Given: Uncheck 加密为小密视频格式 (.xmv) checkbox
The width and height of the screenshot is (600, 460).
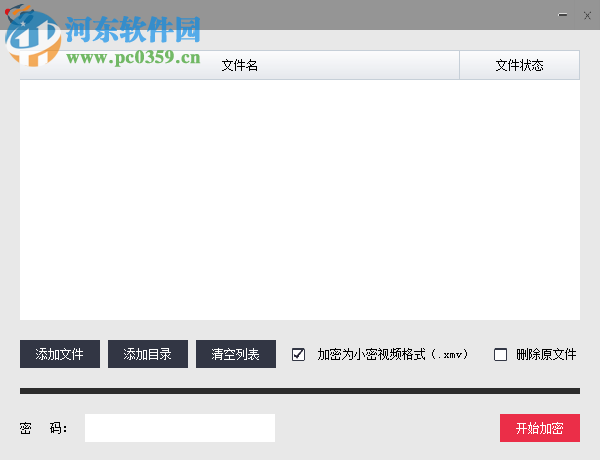Looking at the screenshot, I should pyautogui.click(x=298, y=354).
